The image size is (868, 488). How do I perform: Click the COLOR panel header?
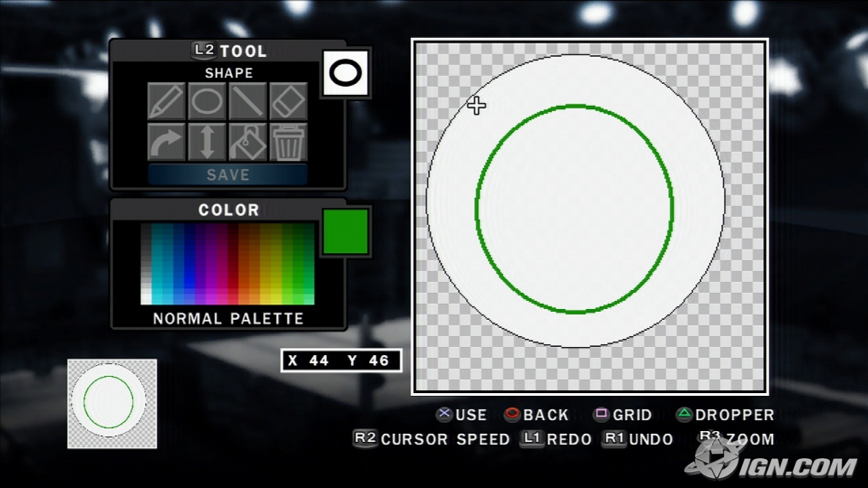229,210
